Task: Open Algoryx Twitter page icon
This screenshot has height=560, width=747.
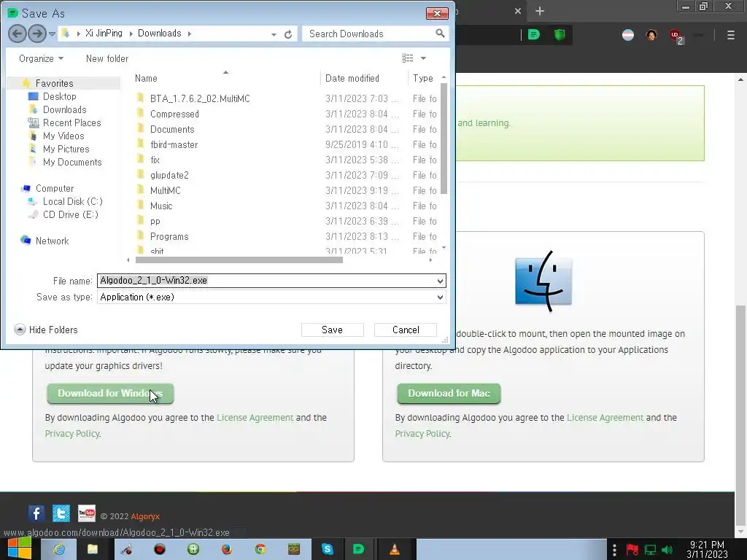Action: coord(61,513)
